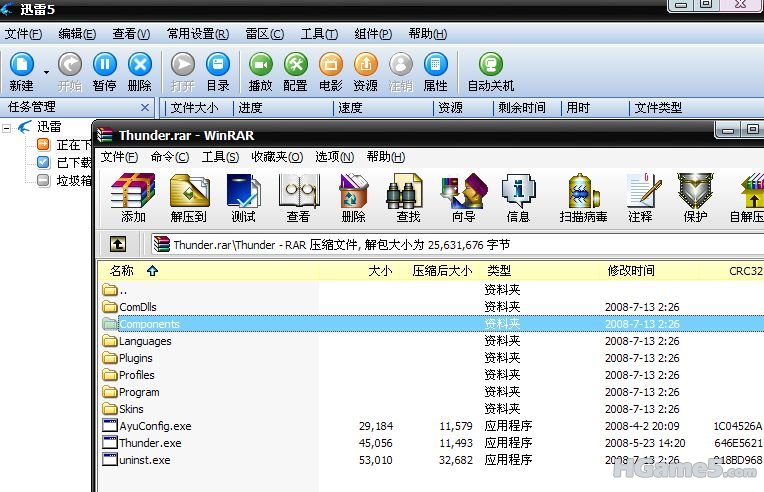The image size is (764, 492).
Task: Click WinRAR's 测试 (Test) icon
Action: pyautogui.click(x=244, y=191)
